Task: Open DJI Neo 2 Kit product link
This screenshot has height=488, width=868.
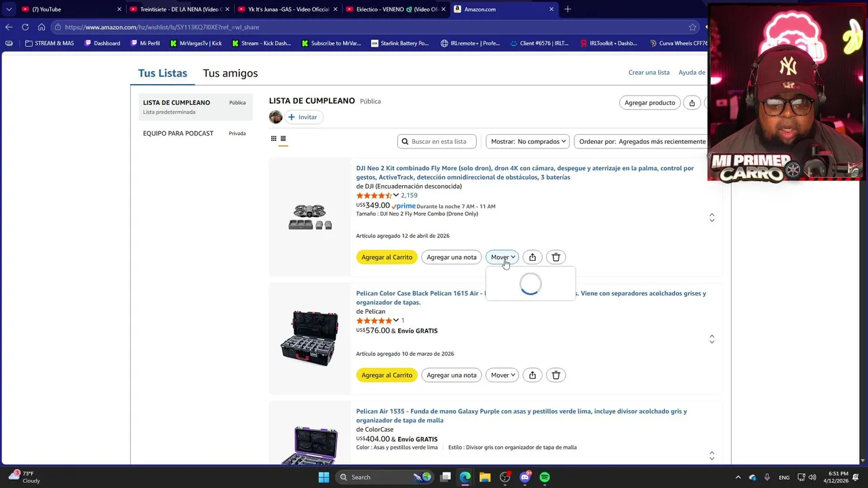Action: click(525, 173)
